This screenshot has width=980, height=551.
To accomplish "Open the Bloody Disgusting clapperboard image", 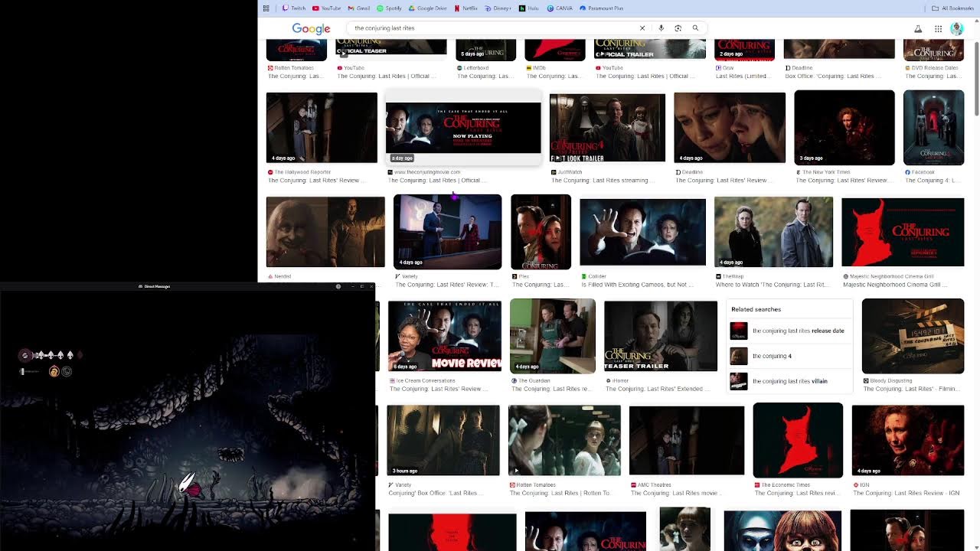I will (x=913, y=335).
